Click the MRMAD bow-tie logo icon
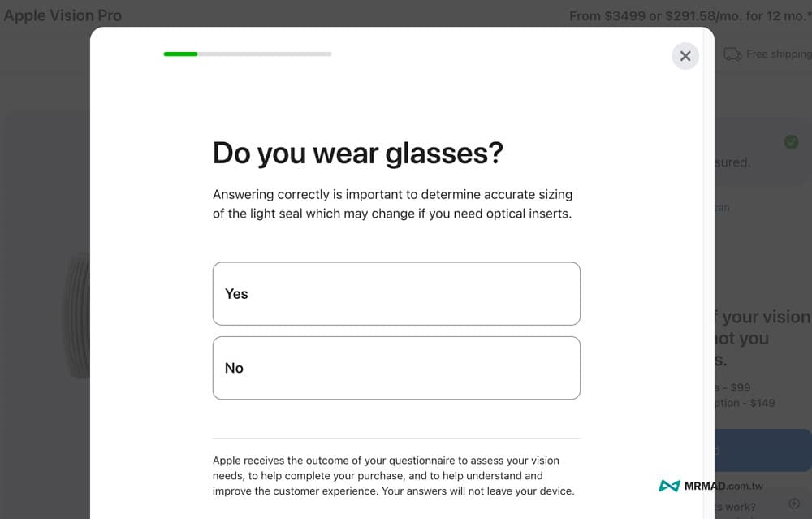 [x=669, y=486]
